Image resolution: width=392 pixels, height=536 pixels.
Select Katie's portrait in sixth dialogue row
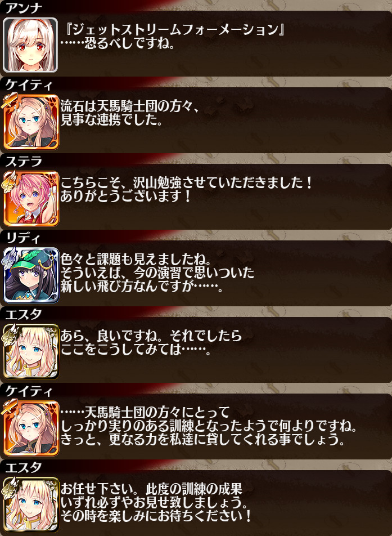pos(30,428)
